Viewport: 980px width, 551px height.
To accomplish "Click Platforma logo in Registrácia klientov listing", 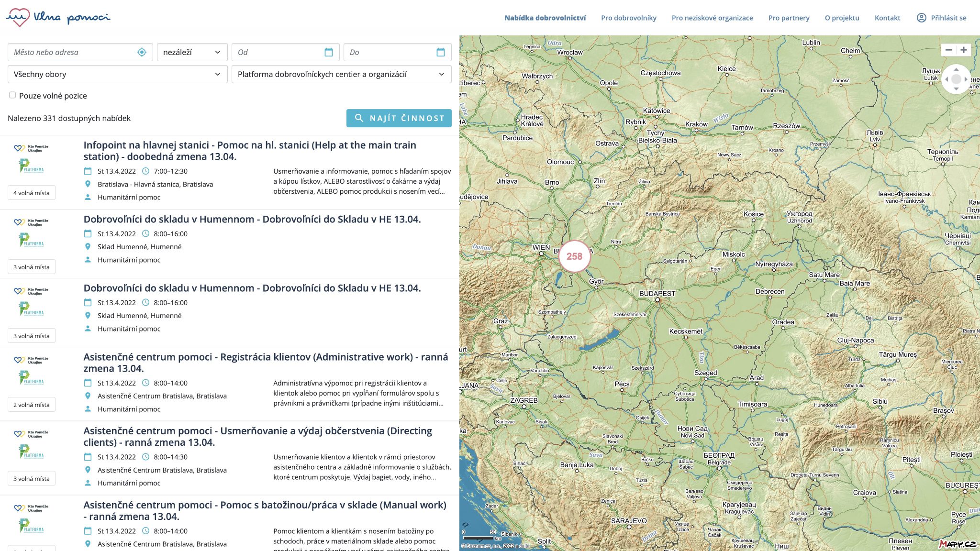I will (31, 378).
